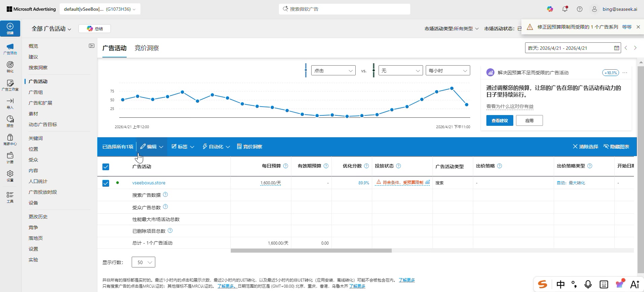Open the 自动化 dropdown in action bar
Screen dimensions: 644x292
[x=216, y=147]
